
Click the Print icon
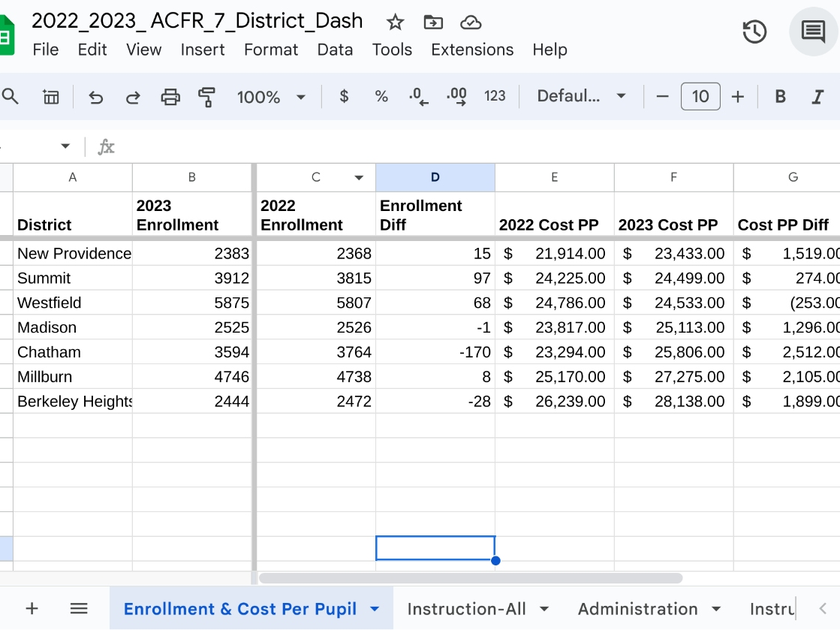[170, 97]
